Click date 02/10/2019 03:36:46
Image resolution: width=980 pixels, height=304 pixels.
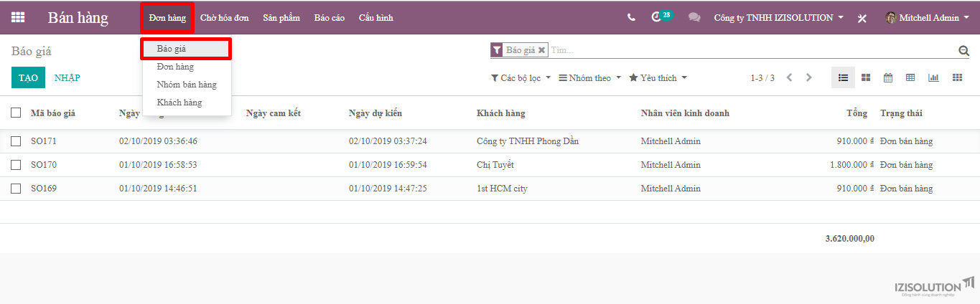click(158, 141)
